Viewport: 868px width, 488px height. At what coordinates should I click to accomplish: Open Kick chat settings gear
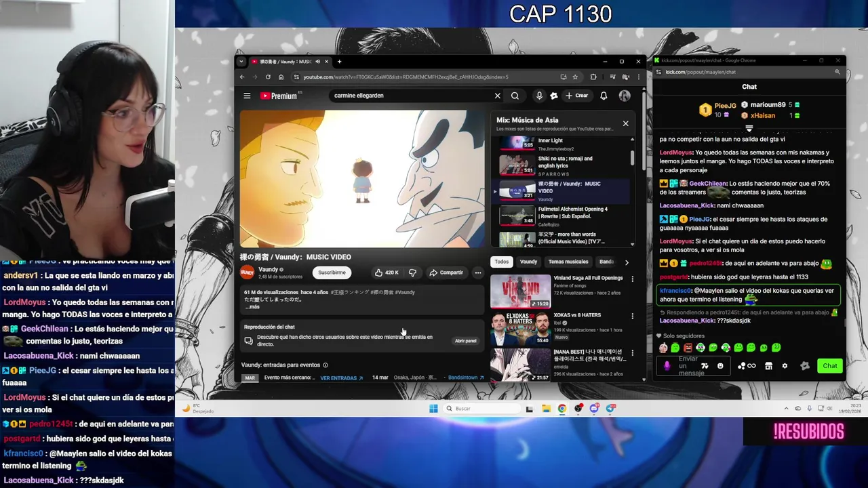coord(785,366)
